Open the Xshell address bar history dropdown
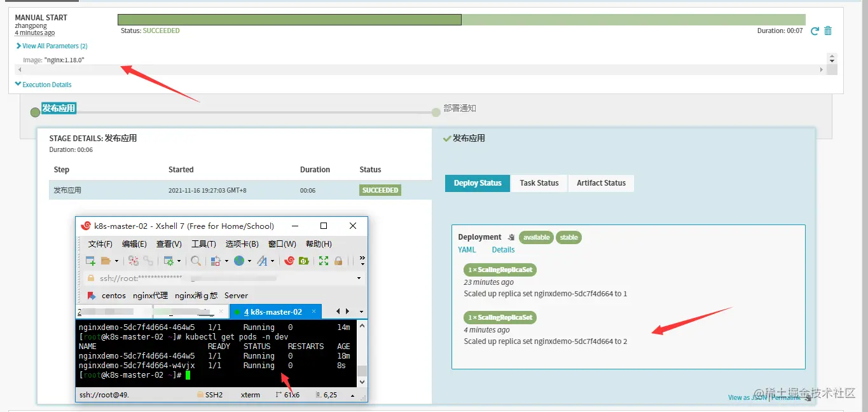Screen dimensions: 868x412 click(x=359, y=278)
